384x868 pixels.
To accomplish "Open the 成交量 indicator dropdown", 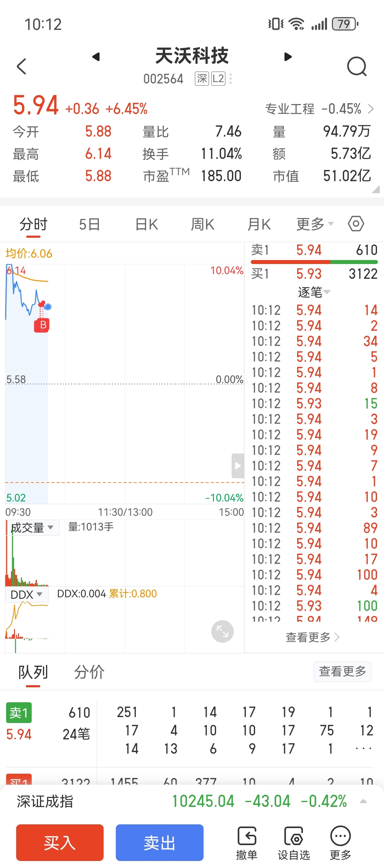I will pyautogui.click(x=33, y=528).
